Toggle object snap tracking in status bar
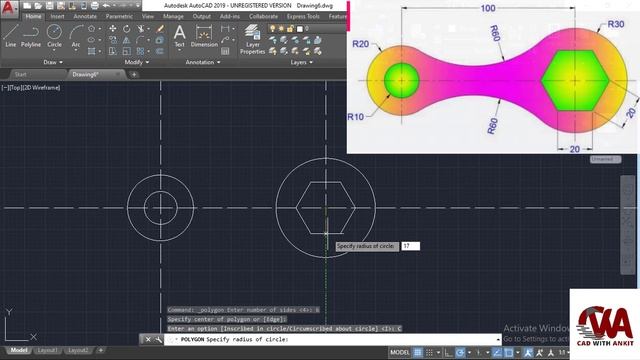 [x=497, y=352]
